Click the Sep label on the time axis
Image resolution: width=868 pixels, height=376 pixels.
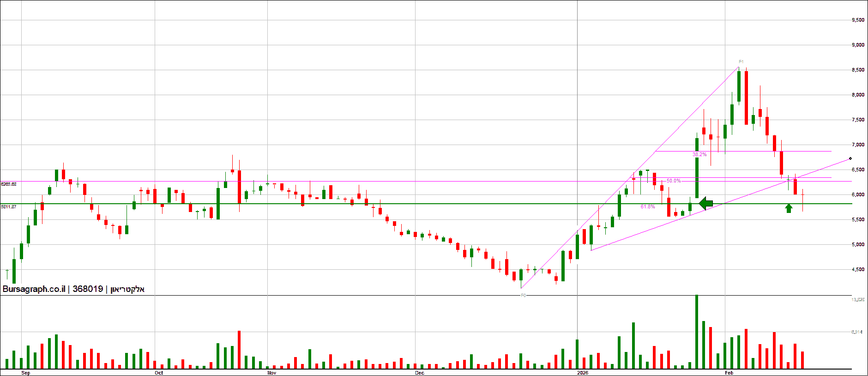point(26,373)
